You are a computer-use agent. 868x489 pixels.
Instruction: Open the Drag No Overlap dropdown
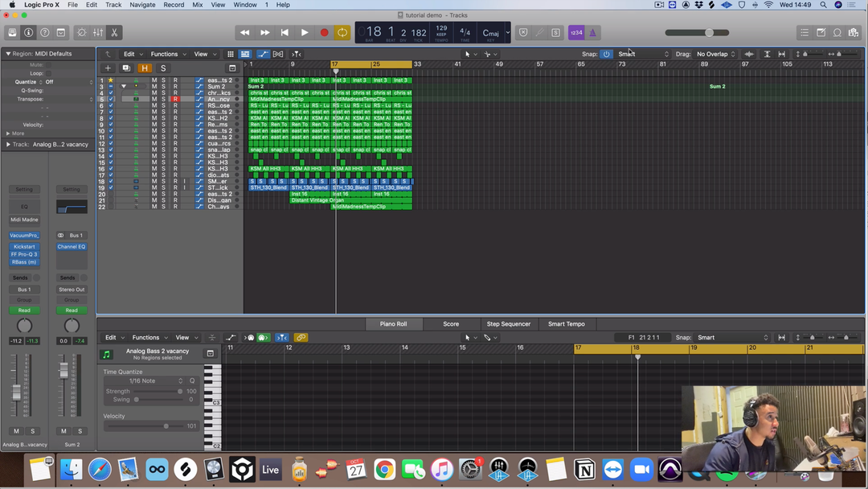click(x=716, y=54)
